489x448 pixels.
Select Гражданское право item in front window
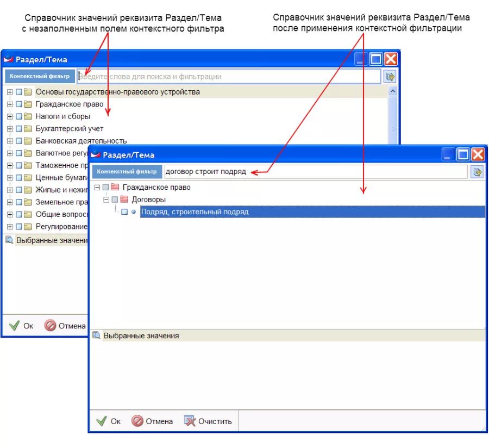(x=156, y=187)
